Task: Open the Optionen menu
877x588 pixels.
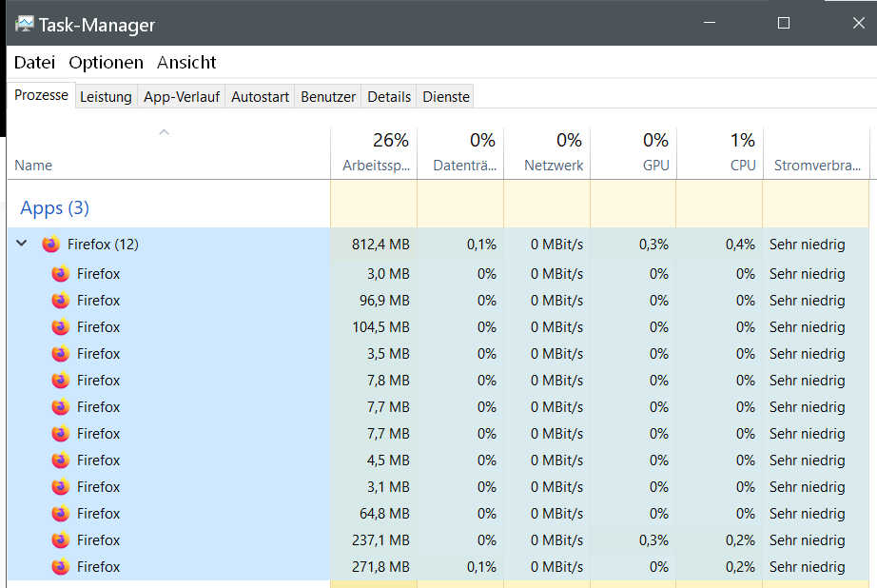Action: coord(106,63)
